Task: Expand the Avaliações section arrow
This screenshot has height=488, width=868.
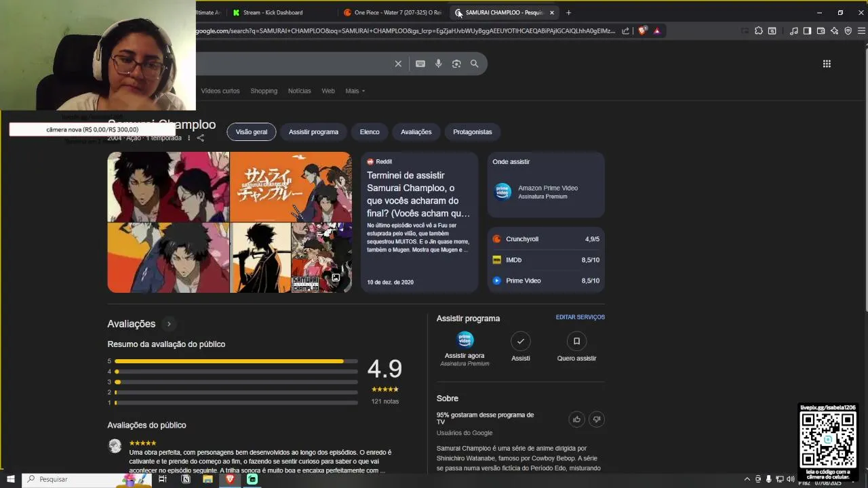Action: [x=169, y=324]
